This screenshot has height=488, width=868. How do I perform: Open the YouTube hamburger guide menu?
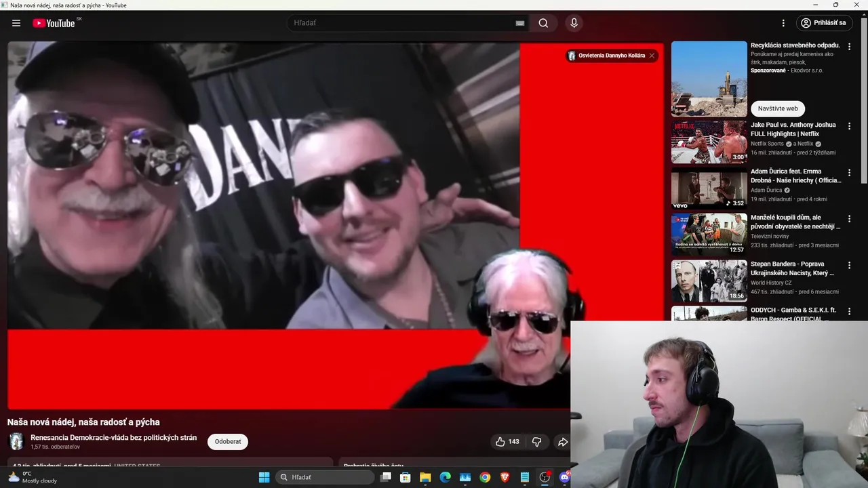coord(16,23)
